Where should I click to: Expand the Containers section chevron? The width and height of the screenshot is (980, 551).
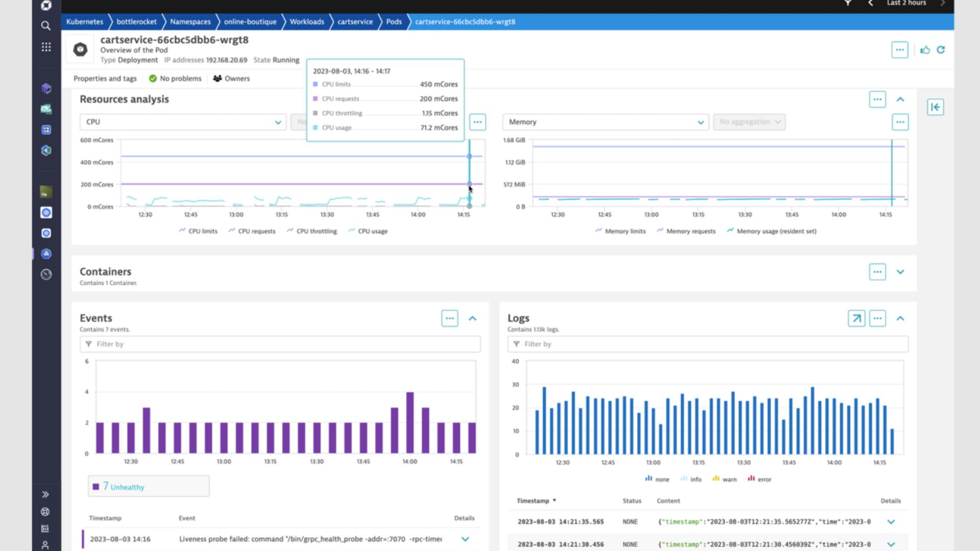pos(900,272)
